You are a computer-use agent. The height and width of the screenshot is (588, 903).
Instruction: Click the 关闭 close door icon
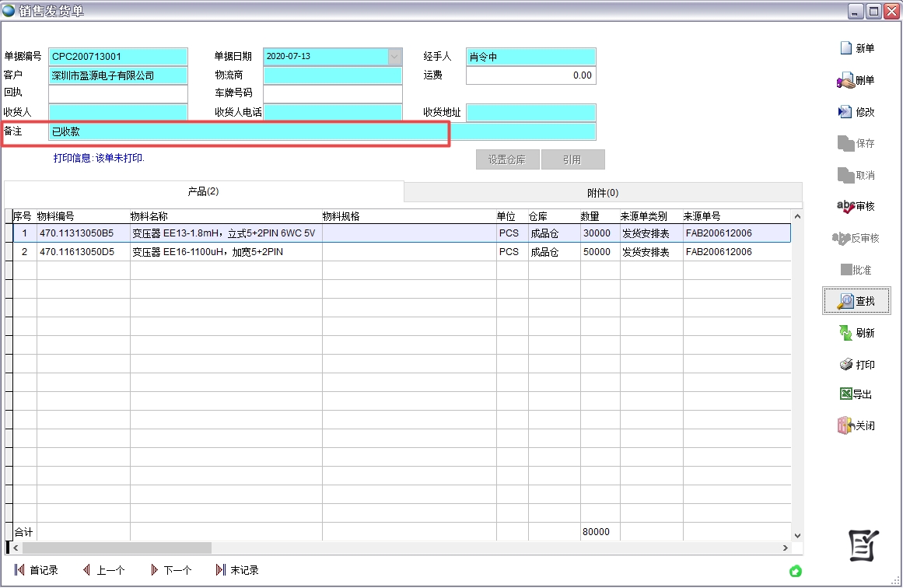(845, 426)
